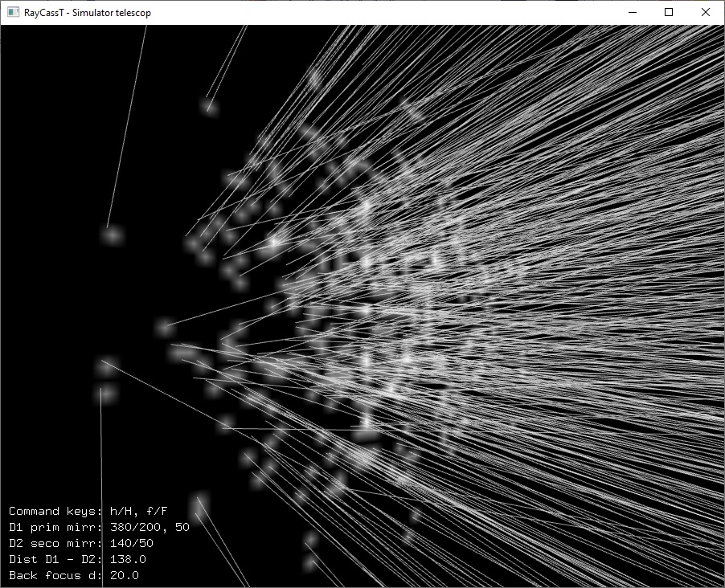Select the mirror distance value '138.0'

pos(128,559)
